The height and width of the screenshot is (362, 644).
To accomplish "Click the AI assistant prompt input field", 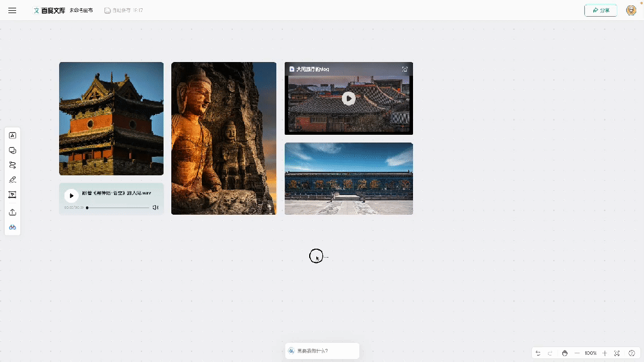I will (322, 351).
